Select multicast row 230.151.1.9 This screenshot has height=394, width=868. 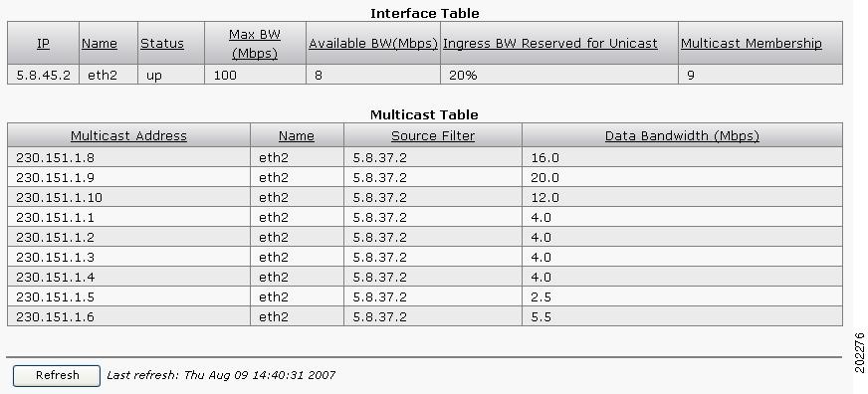[x=425, y=178]
